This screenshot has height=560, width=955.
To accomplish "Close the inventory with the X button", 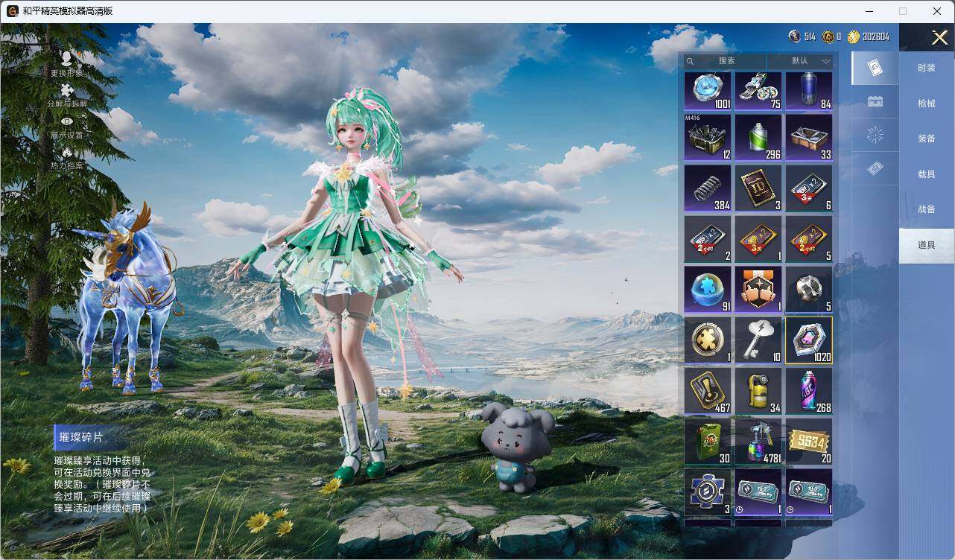I will click(939, 37).
